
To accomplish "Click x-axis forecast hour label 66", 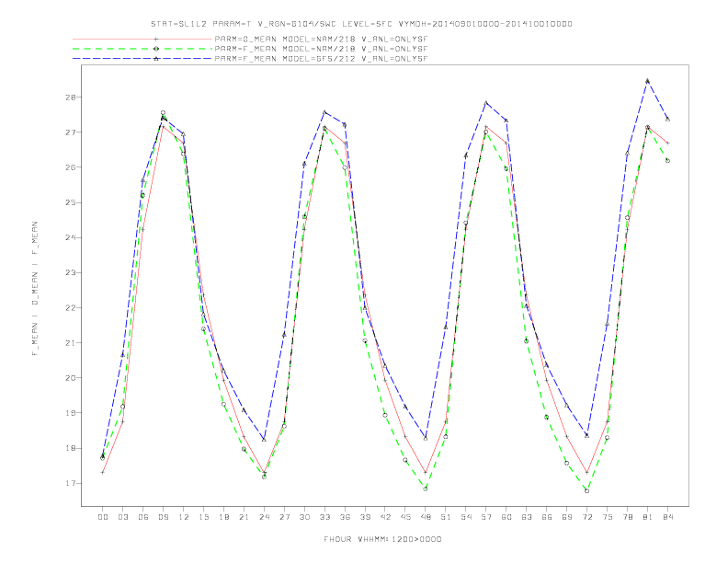I will point(547,517).
